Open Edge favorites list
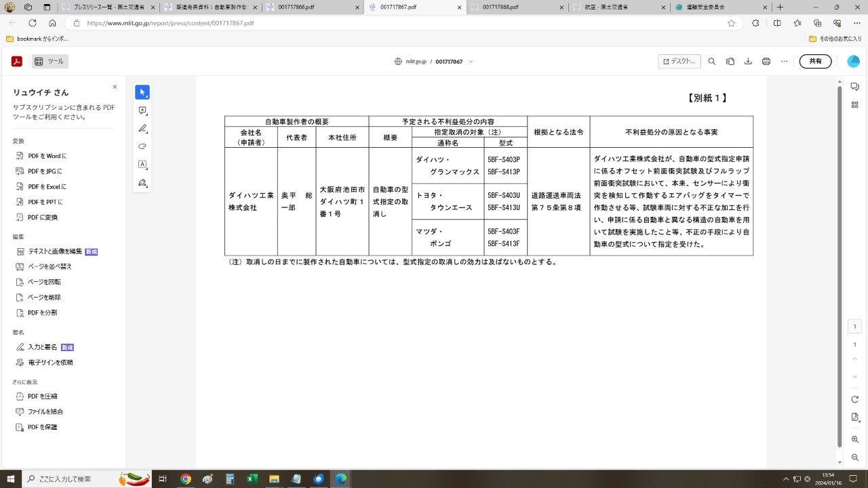This screenshot has width=868, height=488. 797,22
